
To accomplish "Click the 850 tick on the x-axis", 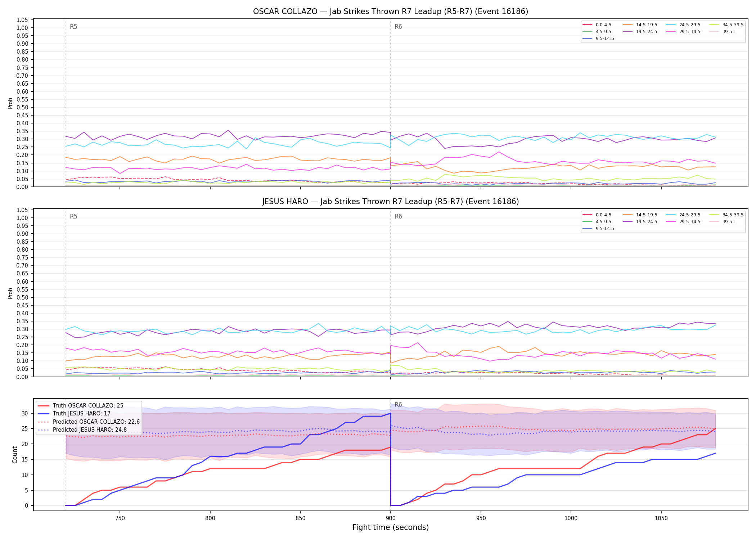I will point(301,518).
